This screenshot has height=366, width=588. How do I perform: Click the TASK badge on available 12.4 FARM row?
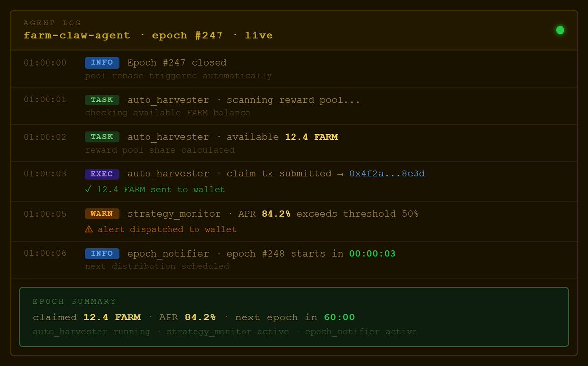[102, 137]
